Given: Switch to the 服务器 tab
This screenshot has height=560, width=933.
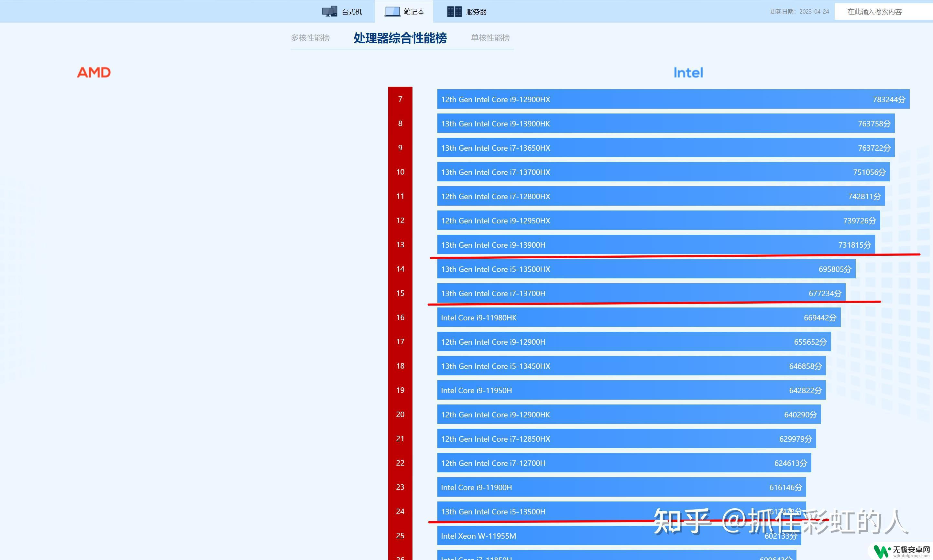Looking at the screenshot, I should pos(467,12).
